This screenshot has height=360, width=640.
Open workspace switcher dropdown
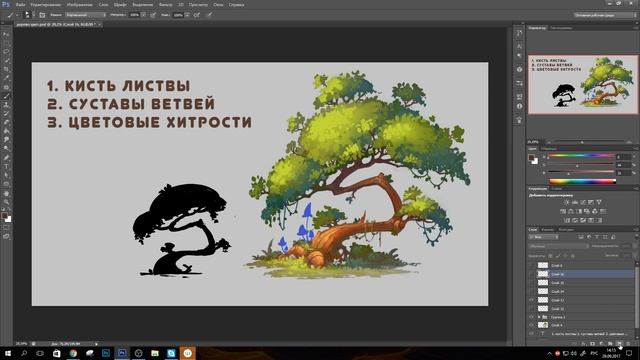606,15
